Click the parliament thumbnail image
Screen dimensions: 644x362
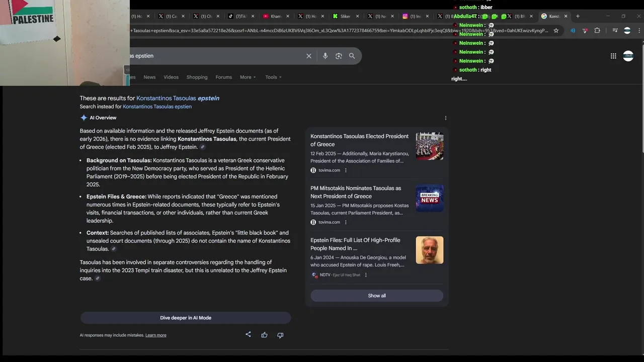(x=430, y=146)
